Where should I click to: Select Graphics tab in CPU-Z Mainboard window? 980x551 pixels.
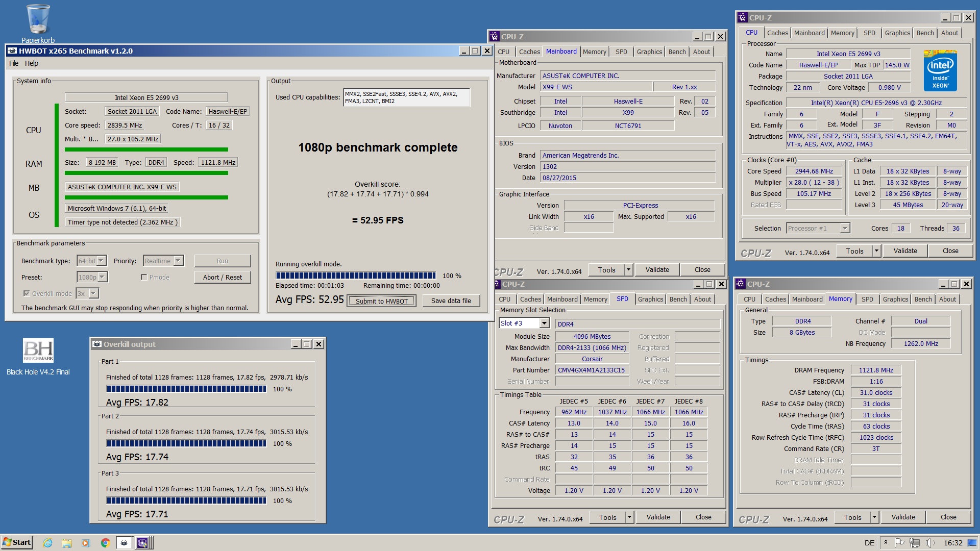[649, 52]
